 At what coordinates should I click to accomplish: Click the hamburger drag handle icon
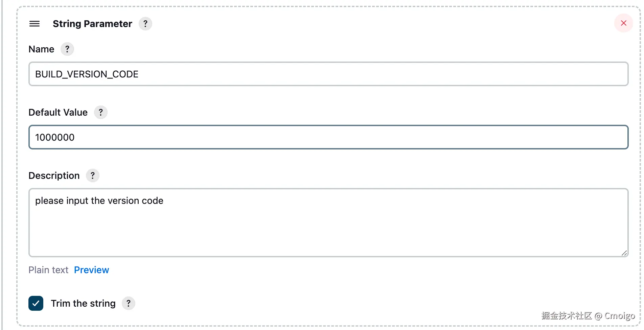coord(34,24)
